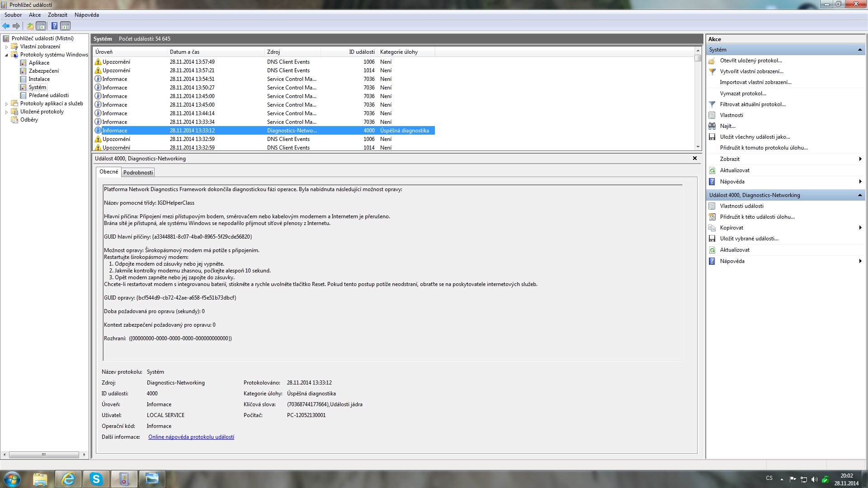This screenshot has height=488, width=868.
Task: Click the filter icon for Filtrovat aktuální protokol
Action: tap(712, 104)
